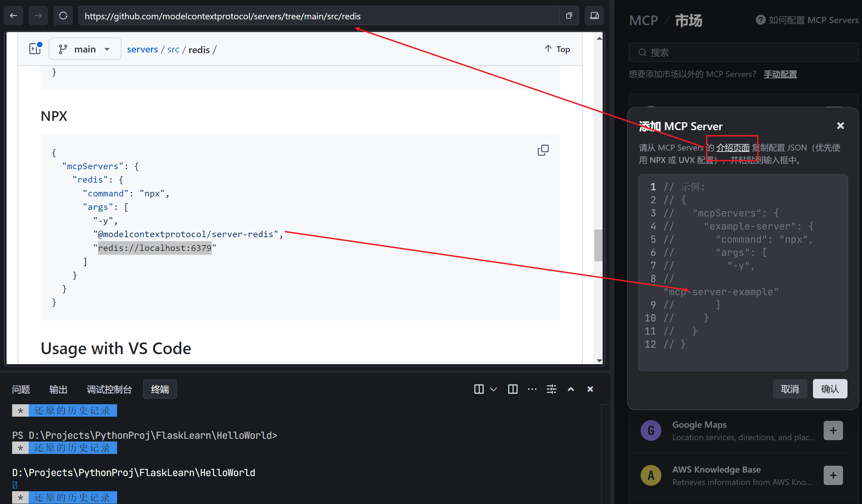Image resolution: width=862 pixels, height=504 pixels.
Task: Open page in external browser icon
Action: click(569, 16)
